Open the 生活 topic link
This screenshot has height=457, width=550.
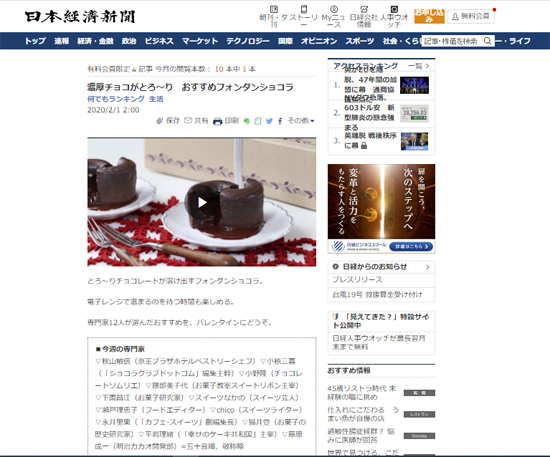point(156,99)
